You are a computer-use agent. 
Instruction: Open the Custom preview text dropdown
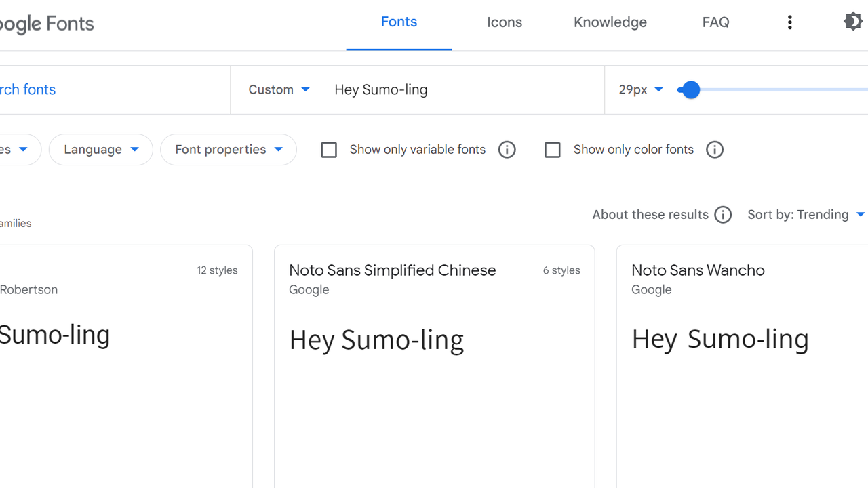click(279, 89)
